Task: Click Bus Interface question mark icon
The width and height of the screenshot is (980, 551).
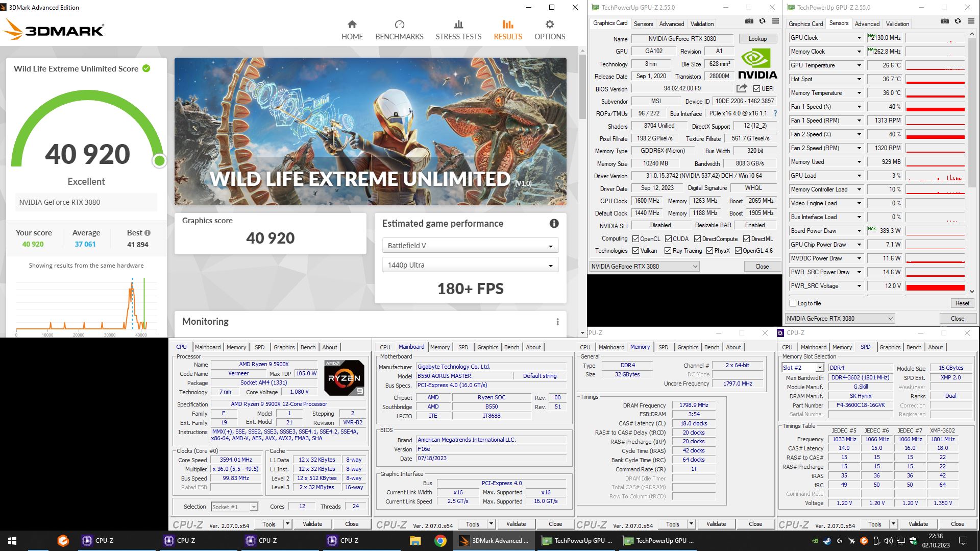Action: coord(775,113)
